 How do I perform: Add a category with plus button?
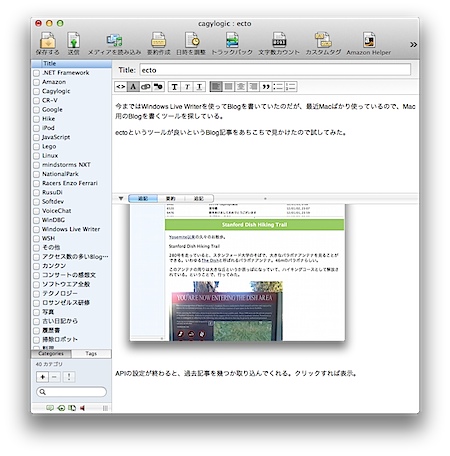(x=43, y=377)
